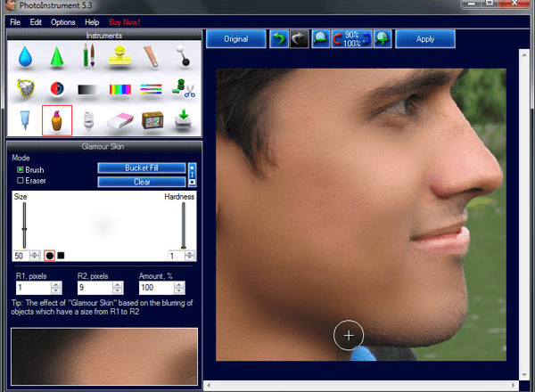Choose the pencil and brush tool
Viewport: 535px width, 392px height.
(x=88, y=58)
